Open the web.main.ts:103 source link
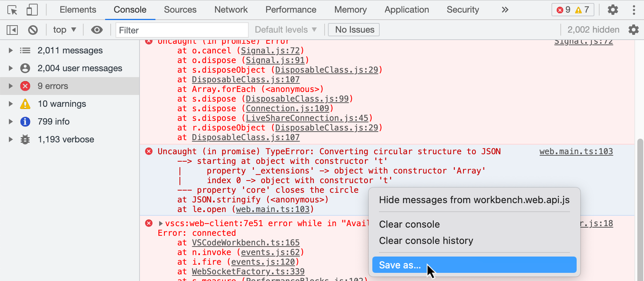This screenshot has height=281, width=644. [576, 152]
